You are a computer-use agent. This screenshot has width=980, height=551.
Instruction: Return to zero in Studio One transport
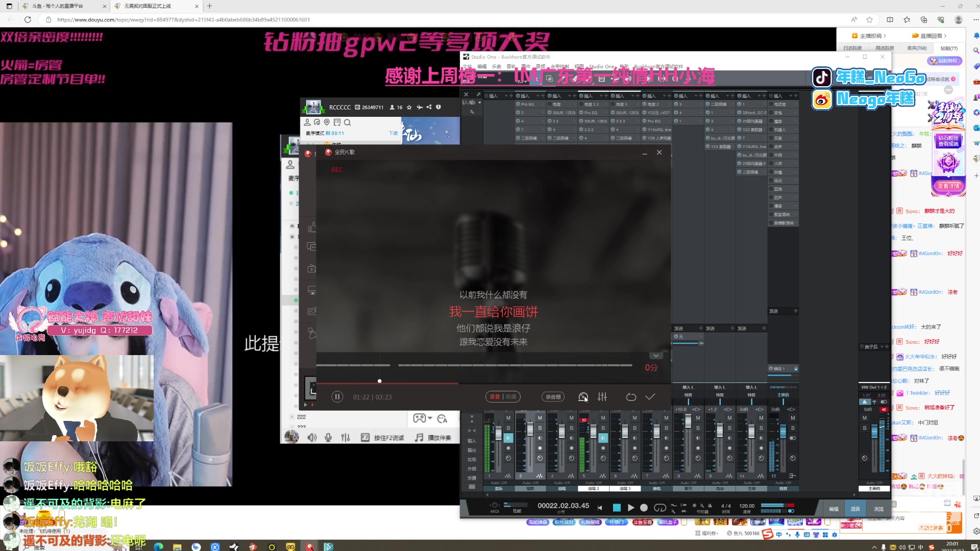[600, 508]
